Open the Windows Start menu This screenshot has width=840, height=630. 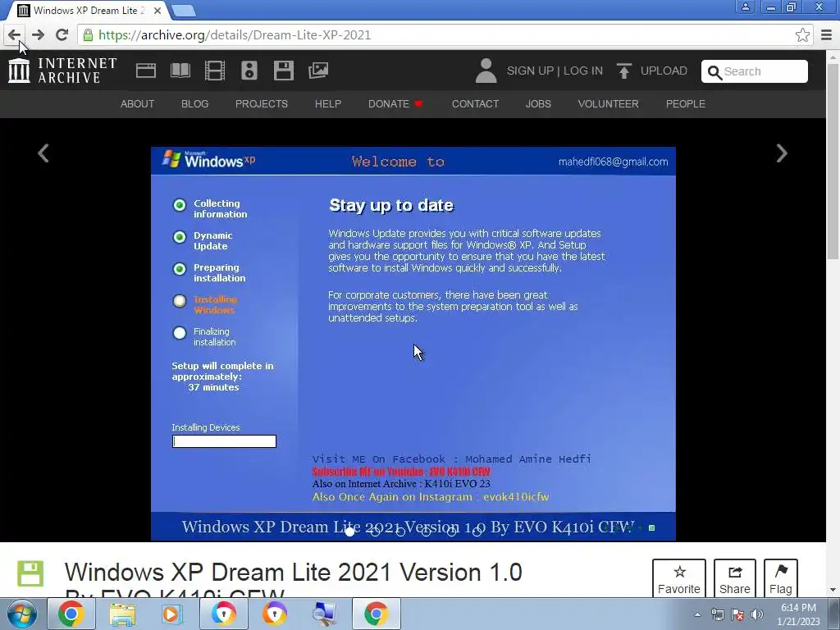[21, 614]
